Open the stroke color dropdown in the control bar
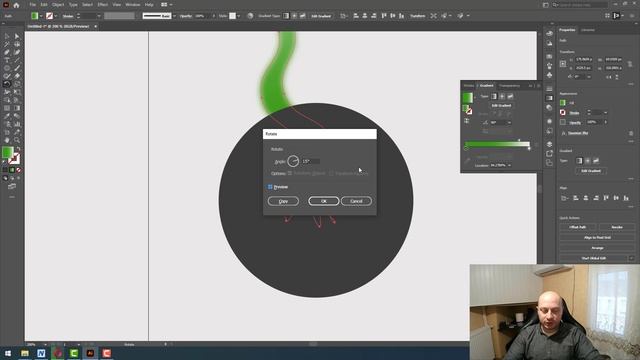The height and width of the screenshot is (360, 640). 56,16
